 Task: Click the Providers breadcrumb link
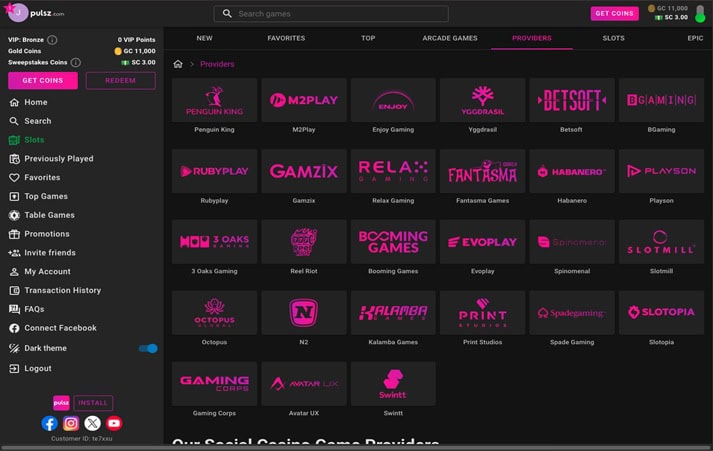(217, 64)
